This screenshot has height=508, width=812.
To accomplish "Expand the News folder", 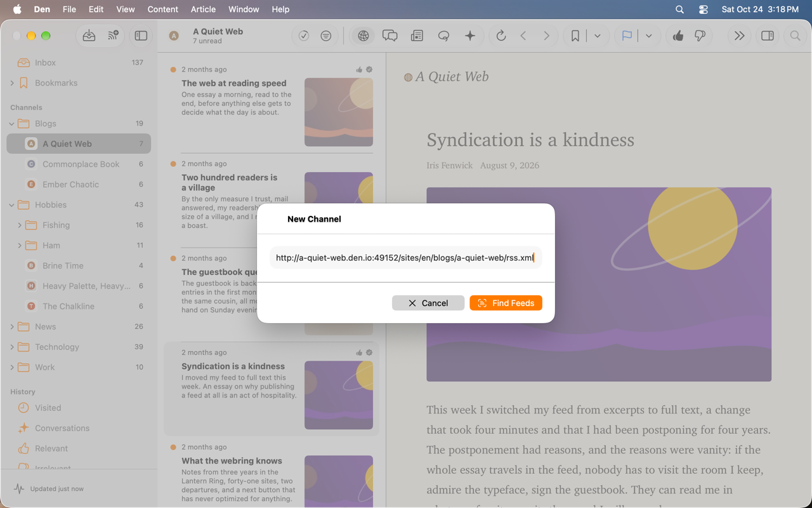I will (12, 327).
